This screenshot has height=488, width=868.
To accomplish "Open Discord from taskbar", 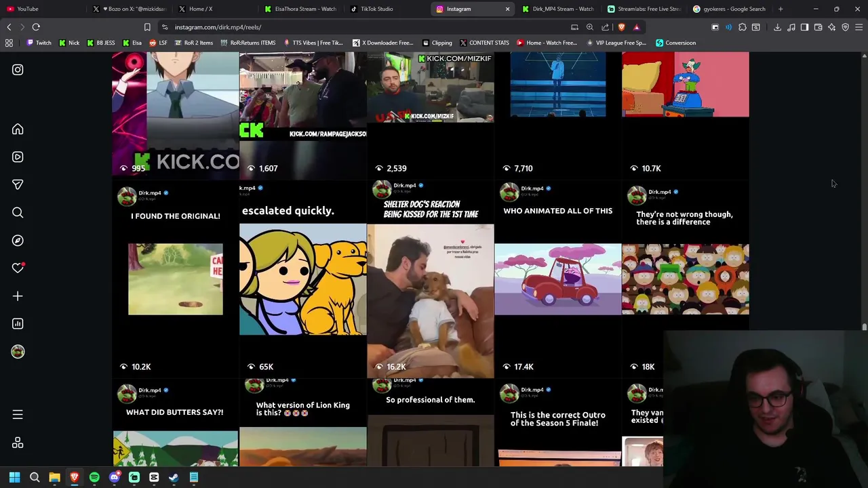I will point(114,478).
